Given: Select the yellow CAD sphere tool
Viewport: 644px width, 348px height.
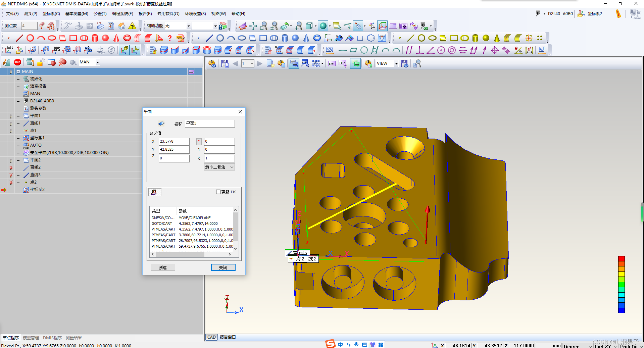Looking at the screenshot, I should click(486, 38).
